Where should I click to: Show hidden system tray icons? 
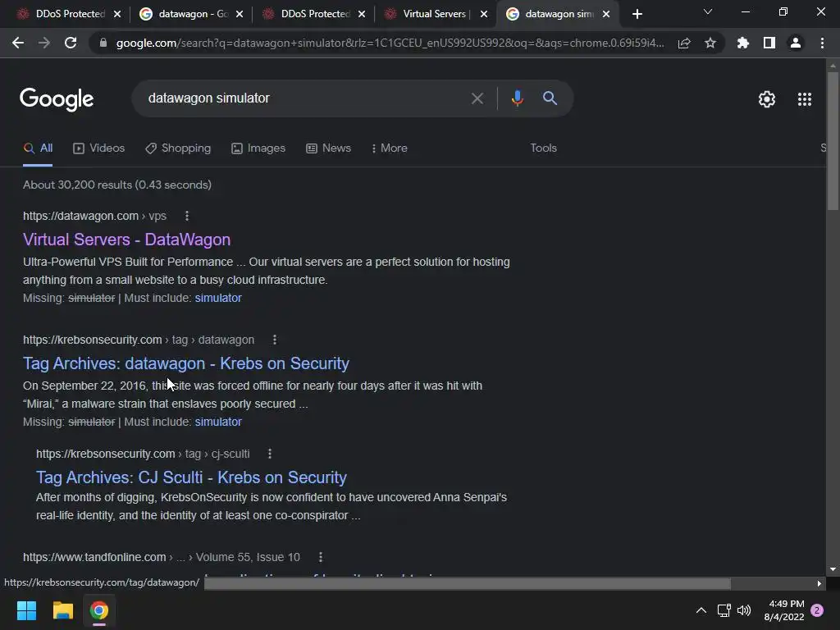point(701,610)
